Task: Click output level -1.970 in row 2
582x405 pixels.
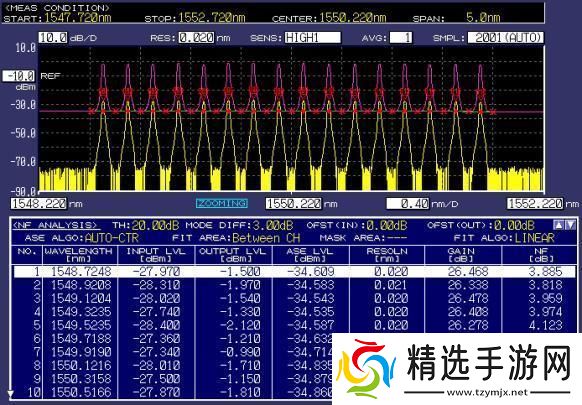Action: click(x=240, y=285)
